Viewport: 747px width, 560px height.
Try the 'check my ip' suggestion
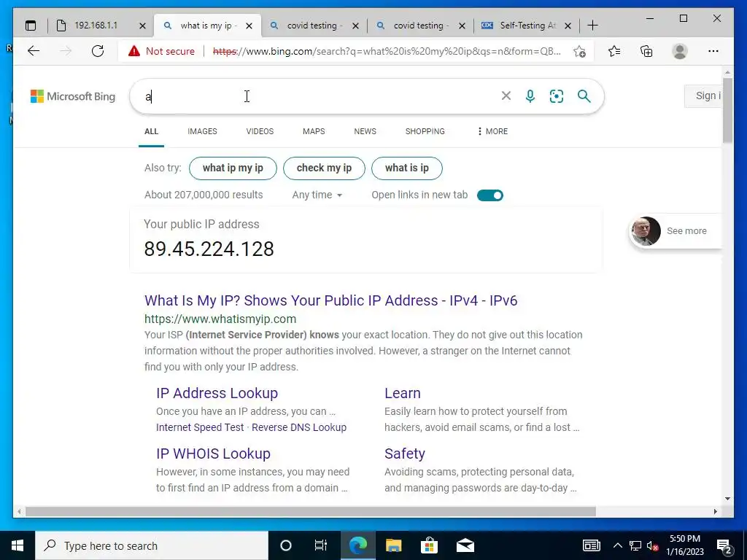[324, 168]
